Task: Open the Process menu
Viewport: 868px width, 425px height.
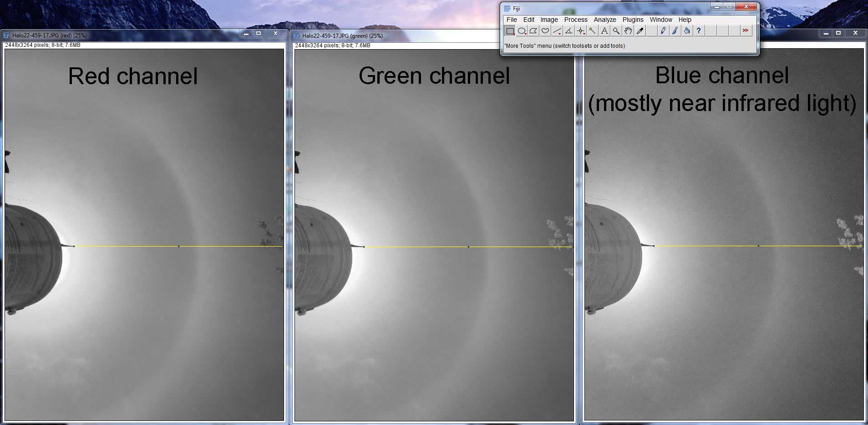Action: tap(575, 20)
